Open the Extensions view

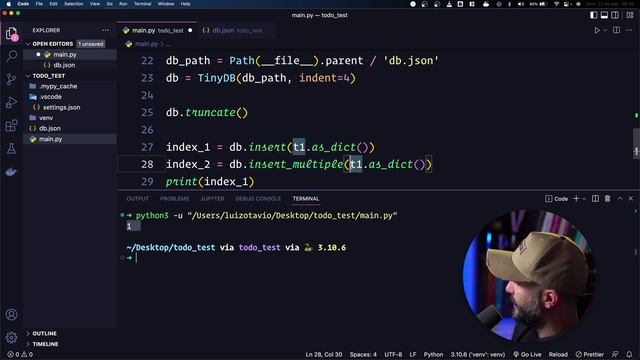(11, 125)
